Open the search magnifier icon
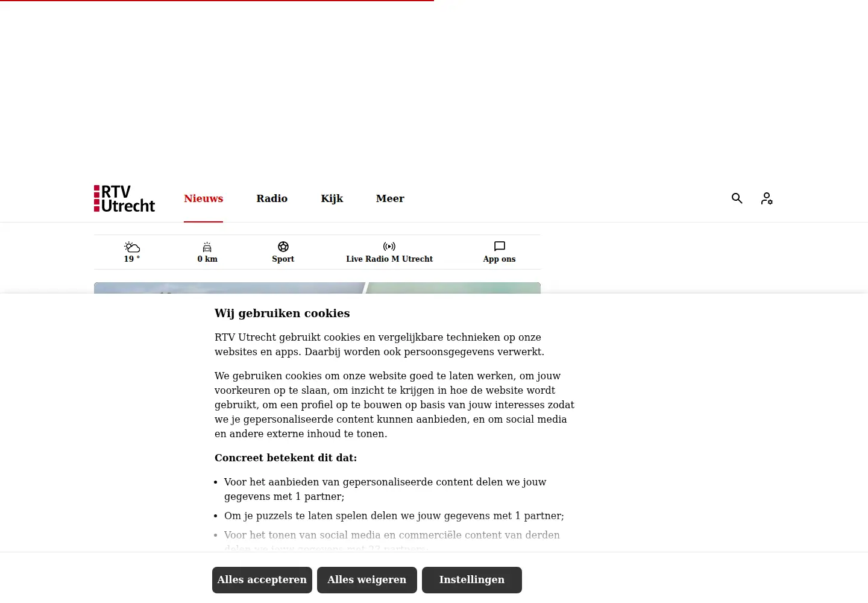This screenshot has width=868, height=603. coord(737,198)
